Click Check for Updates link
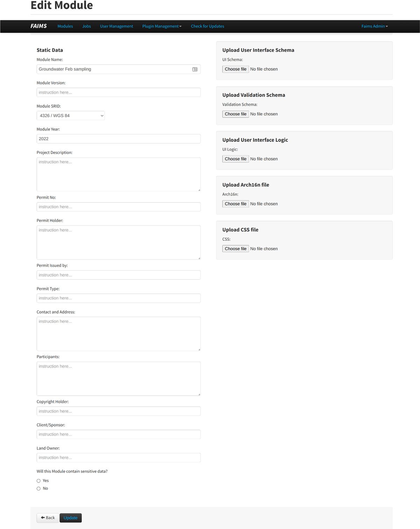420x529 pixels. tap(207, 26)
